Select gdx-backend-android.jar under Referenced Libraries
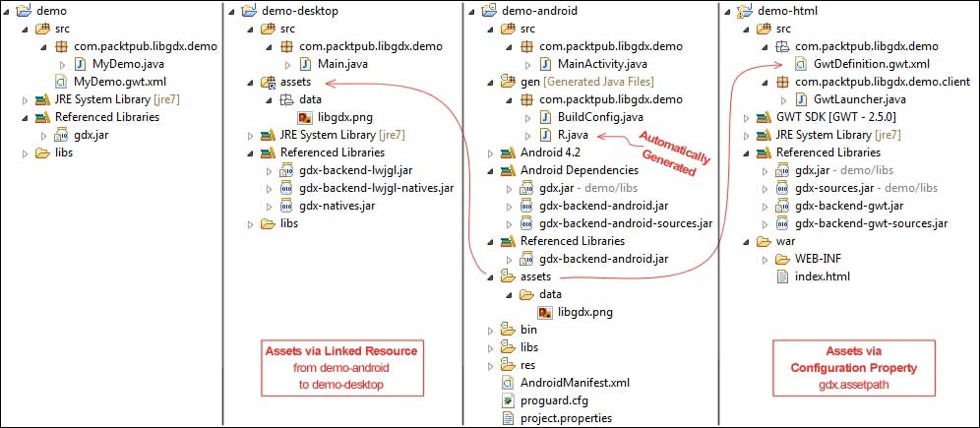This screenshot has height=428, width=980. [x=602, y=259]
